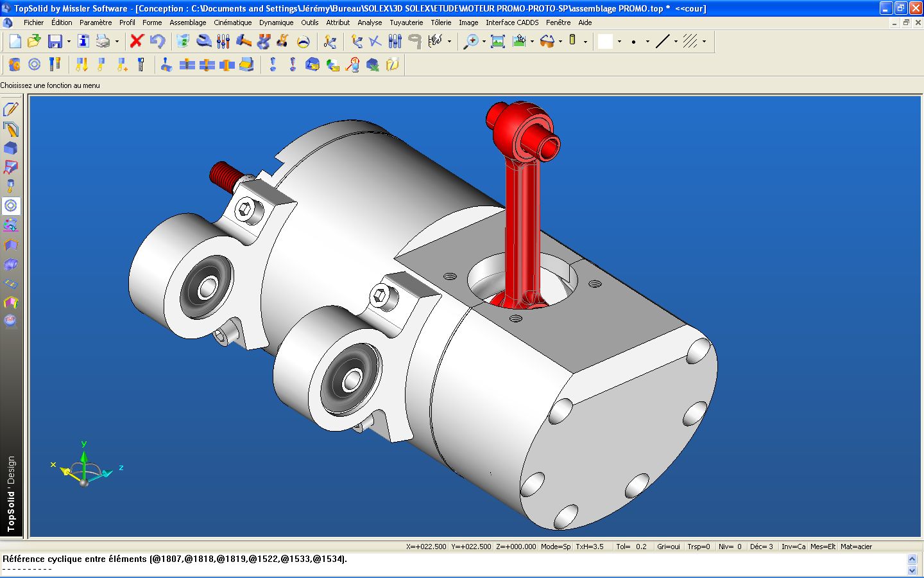Click the zoom-to-fit view icon
This screenshot has width=924, height=578.
497,41
